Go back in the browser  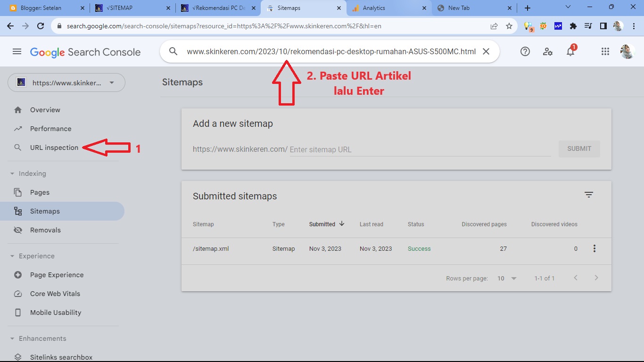coord(10,26)
